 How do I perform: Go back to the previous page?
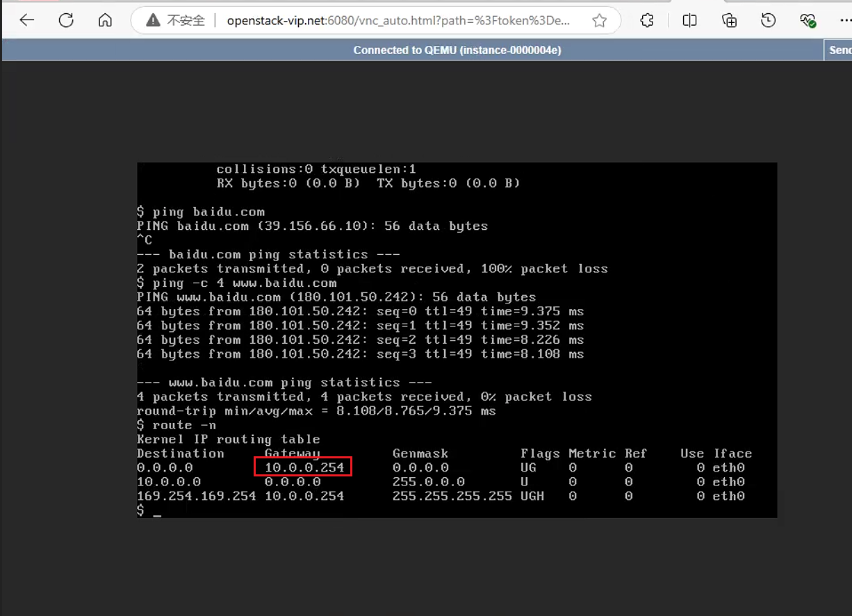(x=27, y=21)
